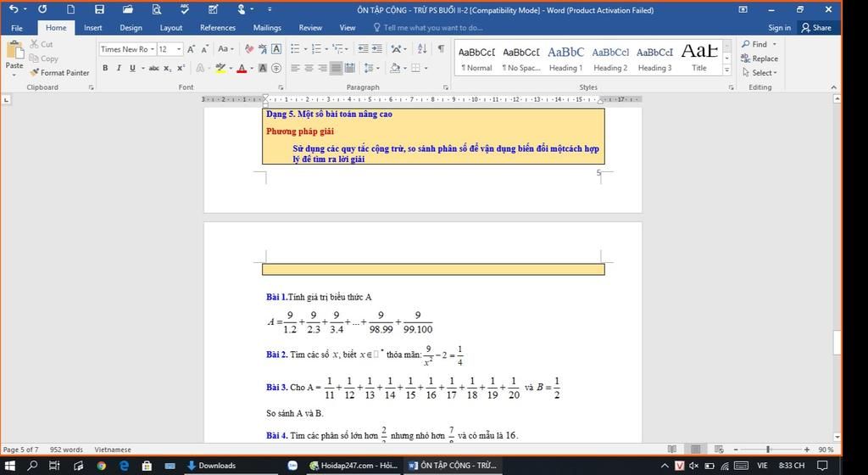The image size is (868, 475).
Task: Switch to the Review tab
Action: pos(310,28)
